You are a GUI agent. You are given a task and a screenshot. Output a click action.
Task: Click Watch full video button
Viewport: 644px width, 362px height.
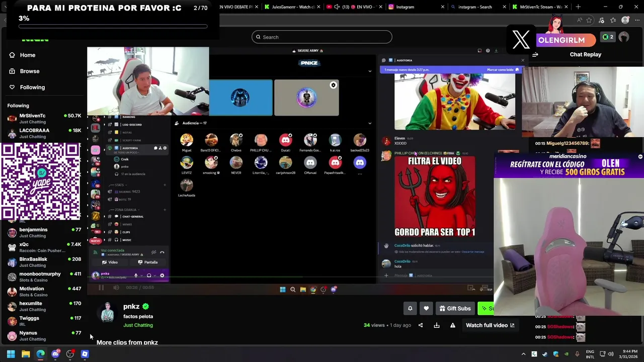[490, 325]
